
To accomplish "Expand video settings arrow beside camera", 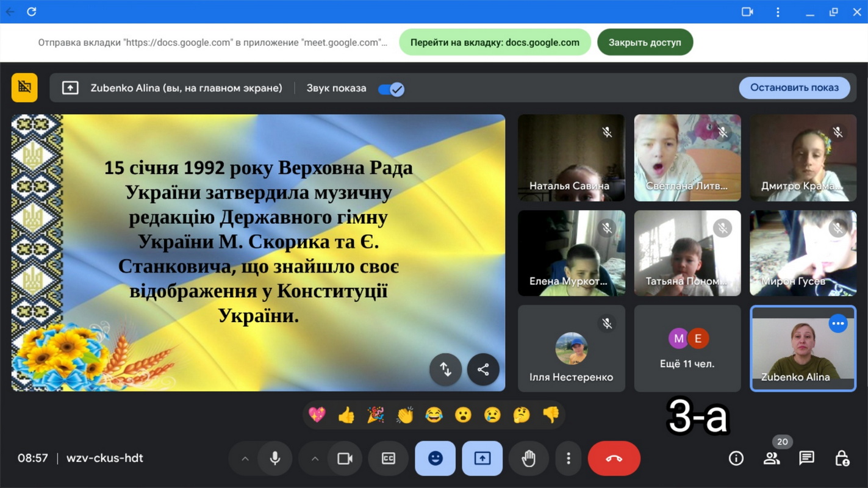I will pos(315,458).
